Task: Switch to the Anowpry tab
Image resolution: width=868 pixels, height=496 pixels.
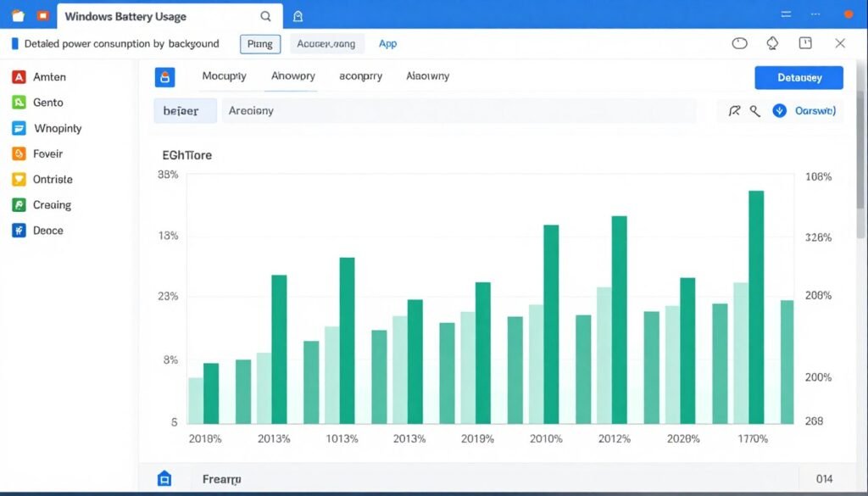Action: [x=292, y=75]
